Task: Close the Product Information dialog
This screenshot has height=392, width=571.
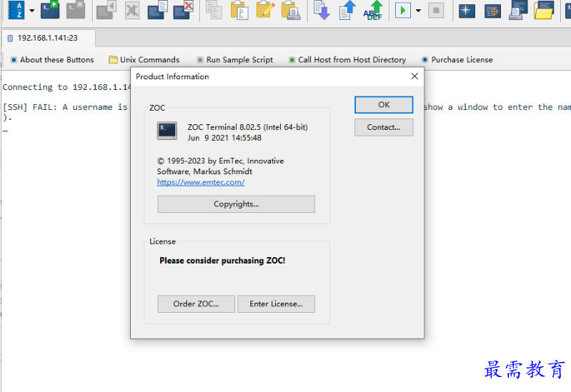Action: tap(414, 76)
